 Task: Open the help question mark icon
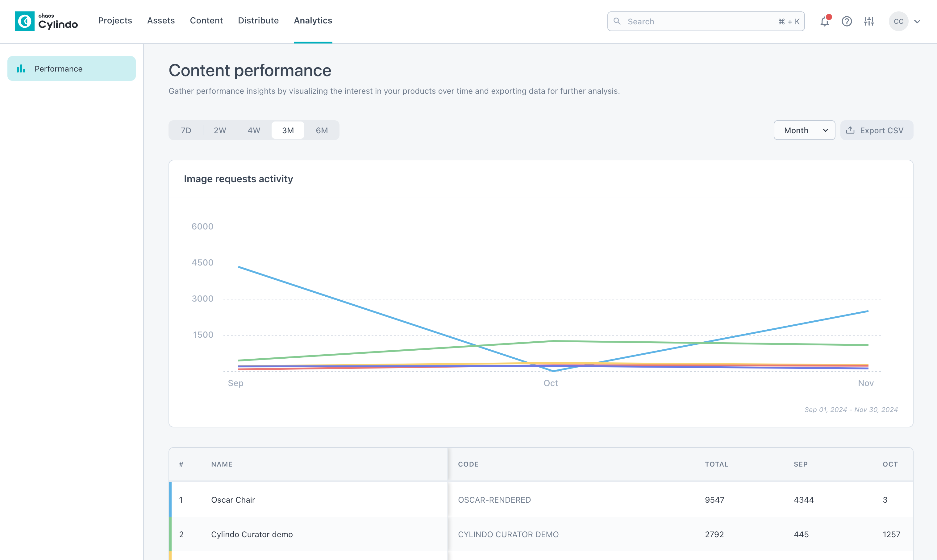point(847,22)
